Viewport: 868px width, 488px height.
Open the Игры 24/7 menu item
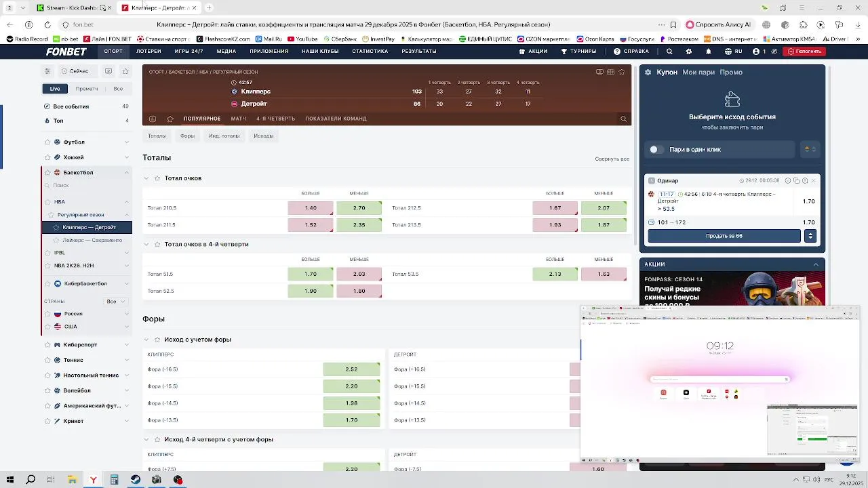pos(189,52)
